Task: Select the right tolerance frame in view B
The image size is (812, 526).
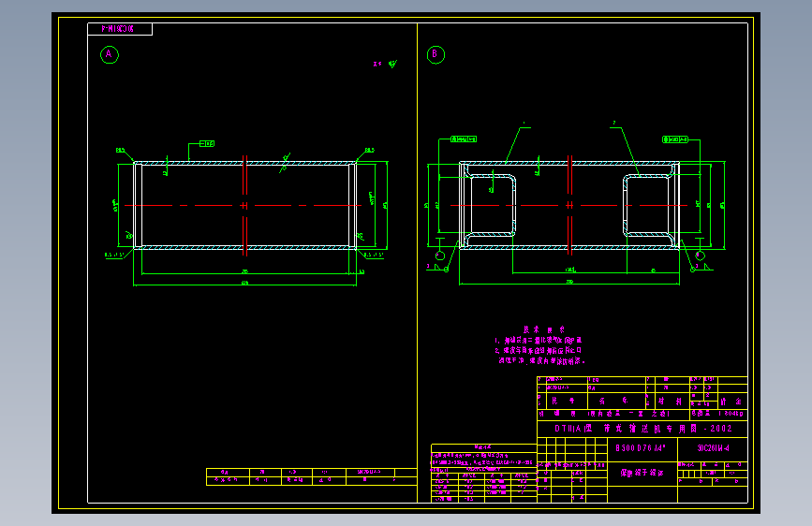Action: (x=675, y=139)
